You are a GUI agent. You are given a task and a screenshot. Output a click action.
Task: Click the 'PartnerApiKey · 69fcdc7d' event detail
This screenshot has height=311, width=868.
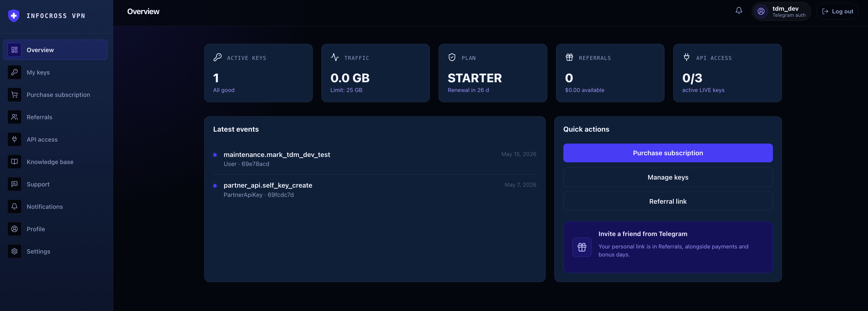tap(258, 195)
